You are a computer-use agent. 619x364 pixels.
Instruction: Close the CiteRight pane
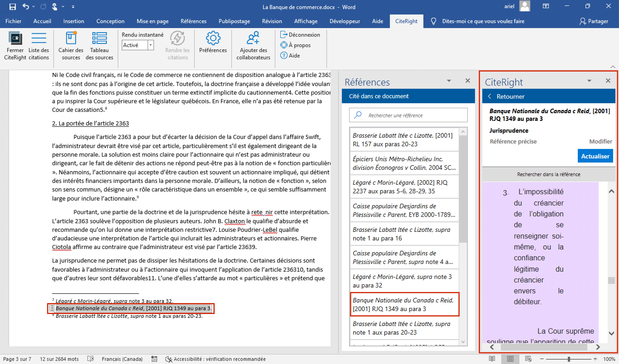[608, 81]
